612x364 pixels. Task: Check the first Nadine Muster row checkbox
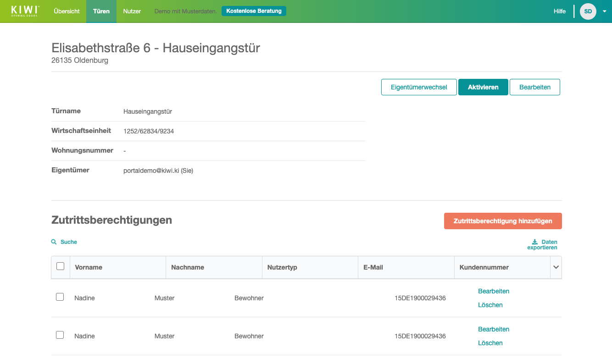tap(60, 297)
